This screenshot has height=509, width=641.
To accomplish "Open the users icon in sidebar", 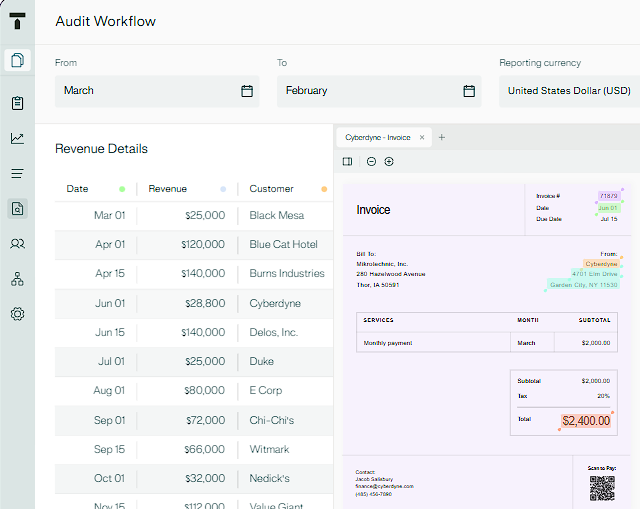I will (17, 244).
